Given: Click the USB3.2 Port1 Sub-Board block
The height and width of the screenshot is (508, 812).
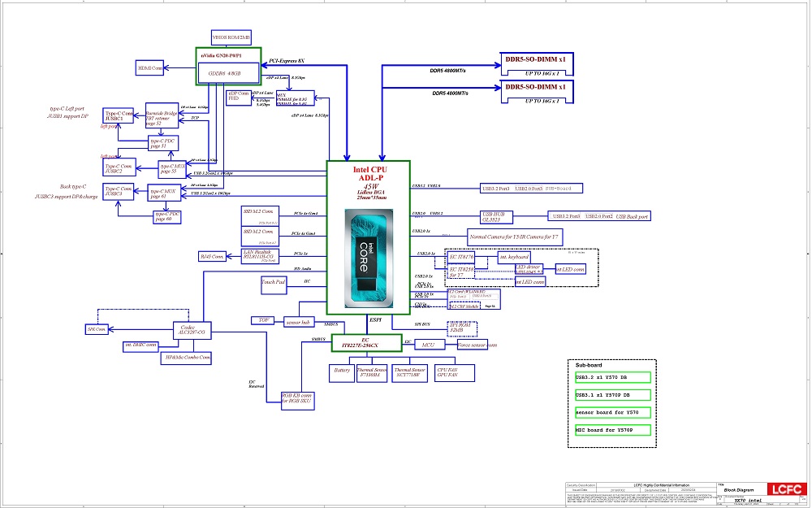Looking at the screenshot, I should tap(532, 189).
